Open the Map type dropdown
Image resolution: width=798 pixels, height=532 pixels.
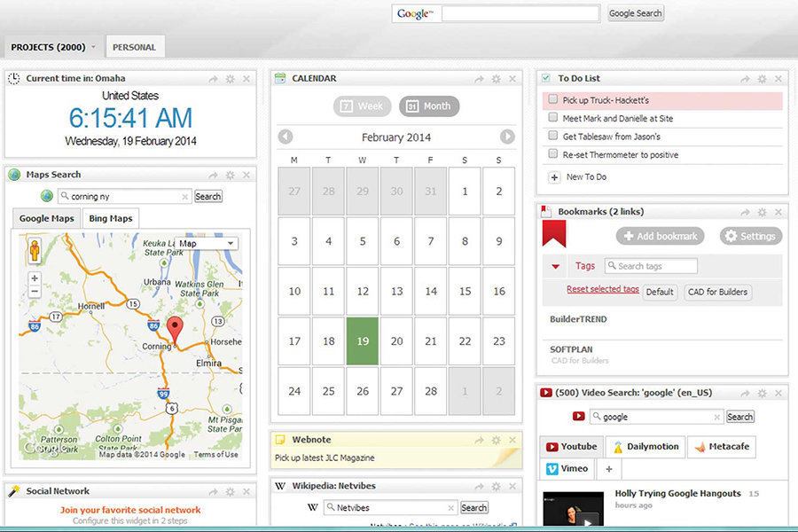[x=206, y=242]
